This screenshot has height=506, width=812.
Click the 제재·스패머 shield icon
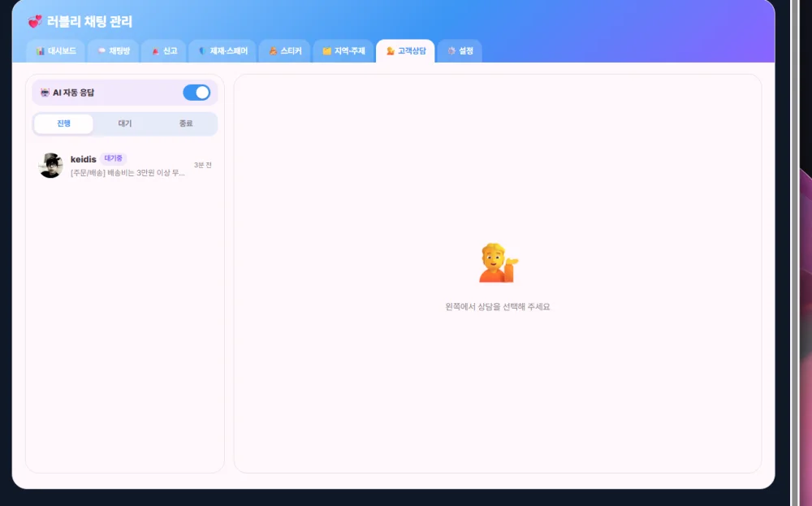(202, 50)
